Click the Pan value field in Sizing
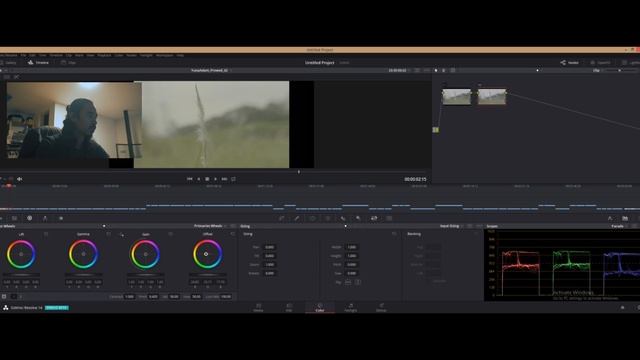This screenshot has height=360, width=640. [269, 247]
